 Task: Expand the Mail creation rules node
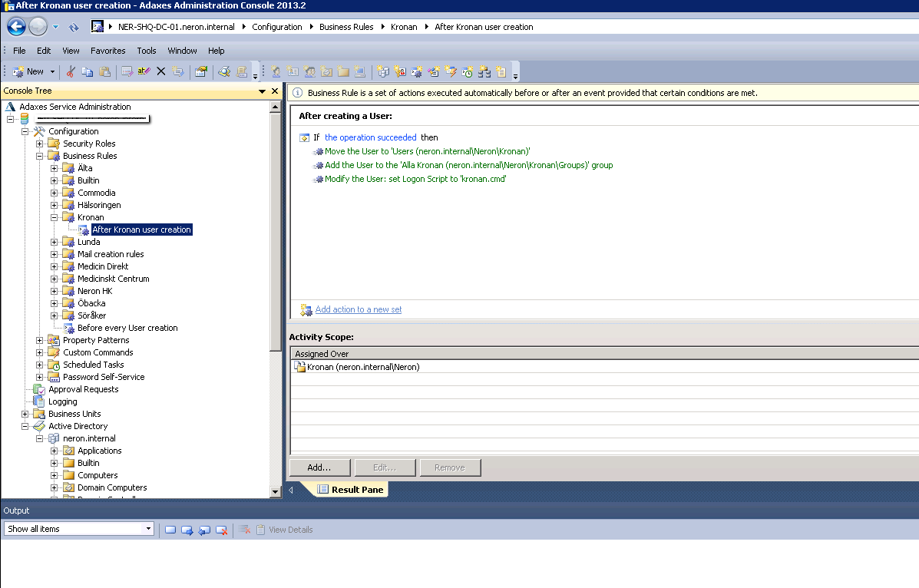tap(54, 254)
